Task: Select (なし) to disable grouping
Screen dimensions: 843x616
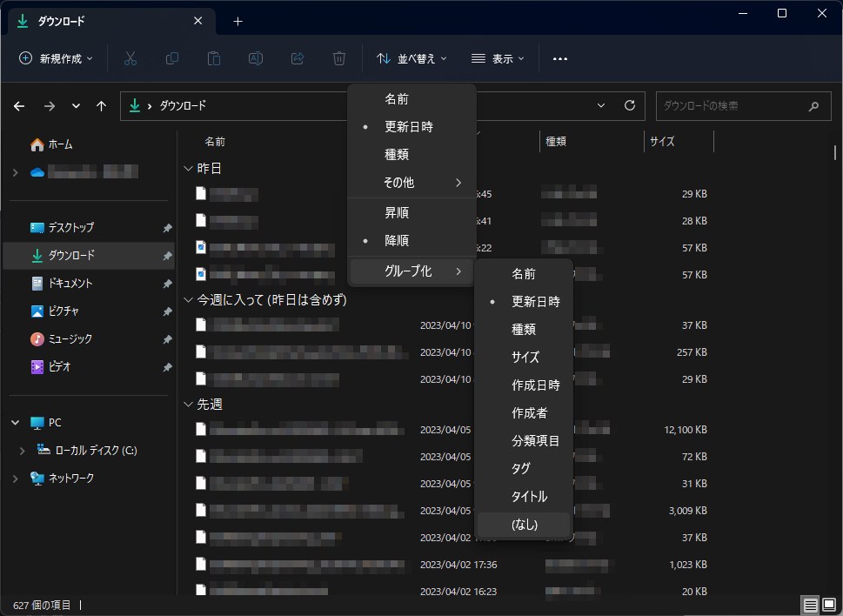Action: (525, 524)
